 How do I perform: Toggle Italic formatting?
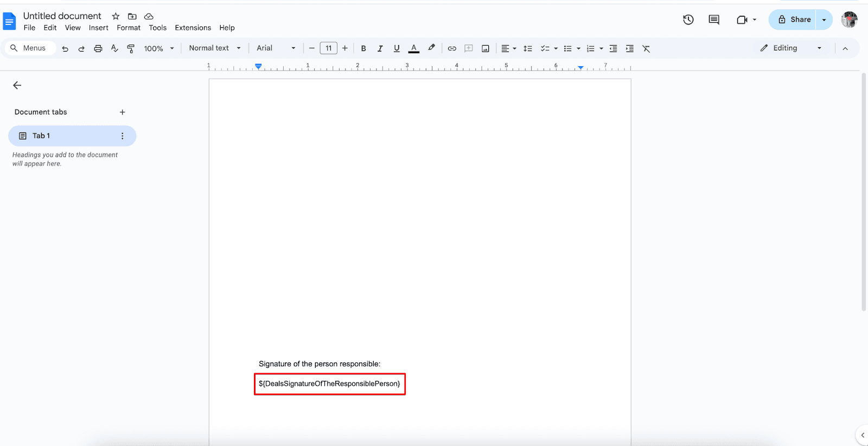tap(380, 48)
